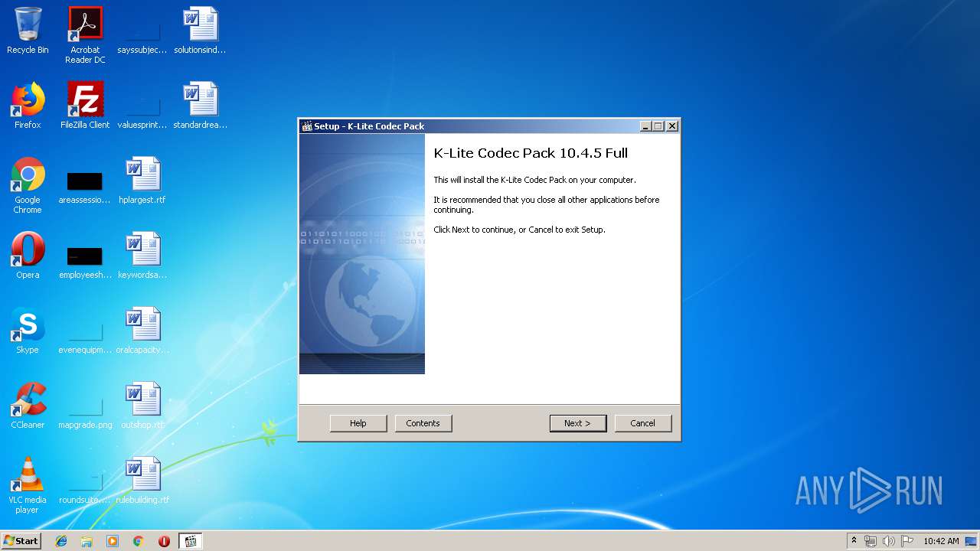The height and width of the screenshot is (551, 980).
Task: Open Opera from the taskbar
Action: (164, 541)
